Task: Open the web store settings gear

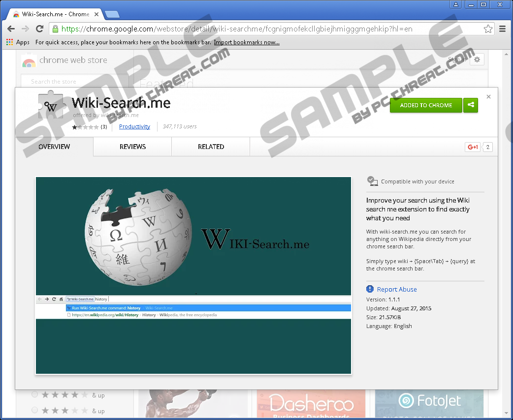Action: pyautogui.click(x=477, y=60)
